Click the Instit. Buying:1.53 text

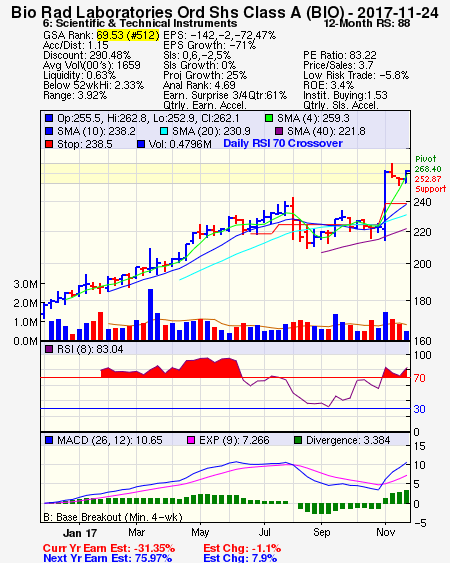(345, 96)
